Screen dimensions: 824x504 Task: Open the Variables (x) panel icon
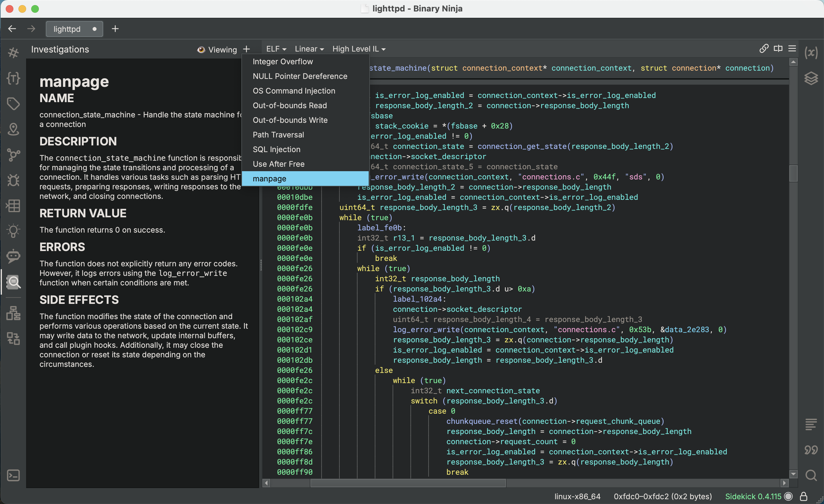(x=811, y=52)
